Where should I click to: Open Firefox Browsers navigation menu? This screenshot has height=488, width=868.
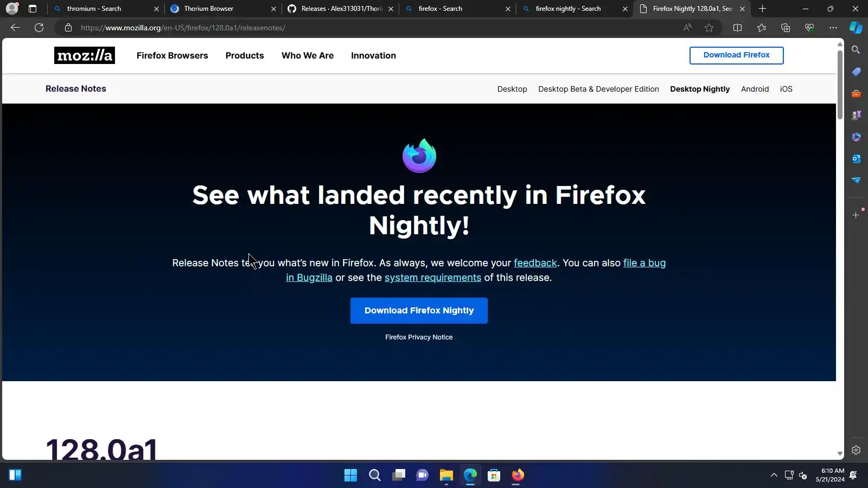pos(172,55)
